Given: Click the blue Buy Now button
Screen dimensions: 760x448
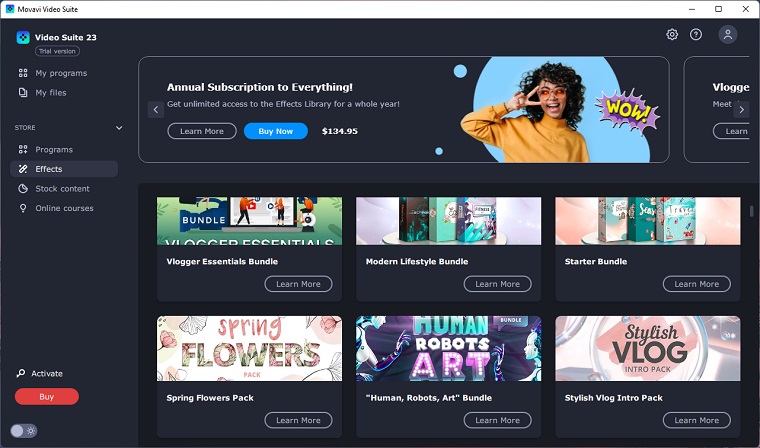Looking at the screenshot, I should (276, 131).
